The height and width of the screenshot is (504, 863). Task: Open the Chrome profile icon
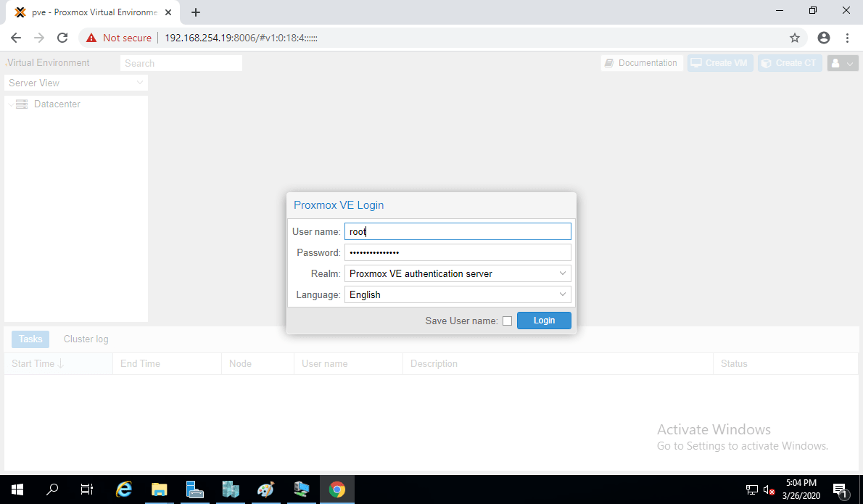824,38
